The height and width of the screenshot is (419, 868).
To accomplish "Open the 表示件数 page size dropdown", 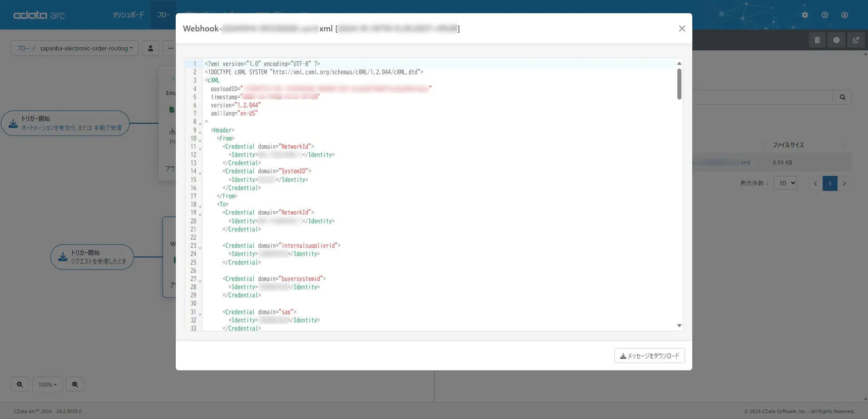I will (785, 183).
